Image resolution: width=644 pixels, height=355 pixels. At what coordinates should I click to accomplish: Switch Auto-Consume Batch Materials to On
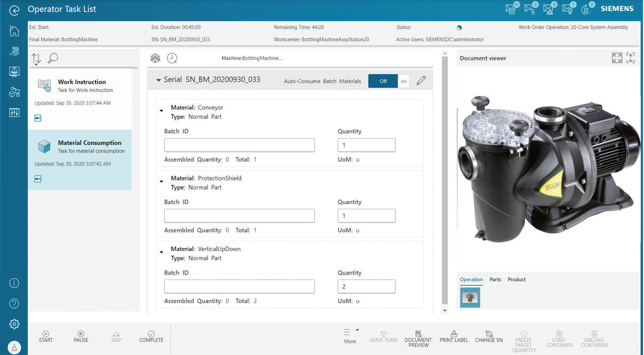click(x=404, y=81)
